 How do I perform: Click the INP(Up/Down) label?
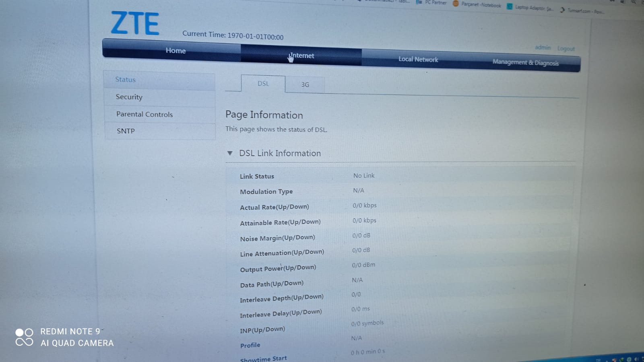pos(262,330)
